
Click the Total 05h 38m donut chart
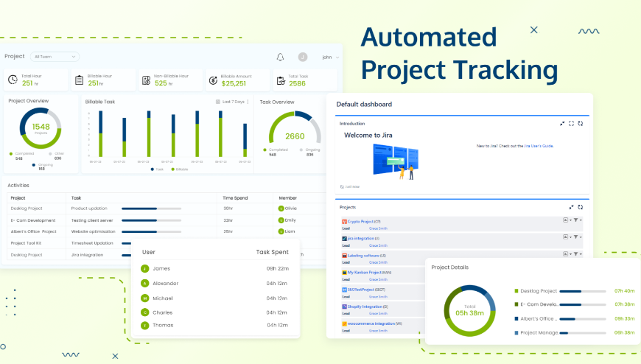pos(470,310)
